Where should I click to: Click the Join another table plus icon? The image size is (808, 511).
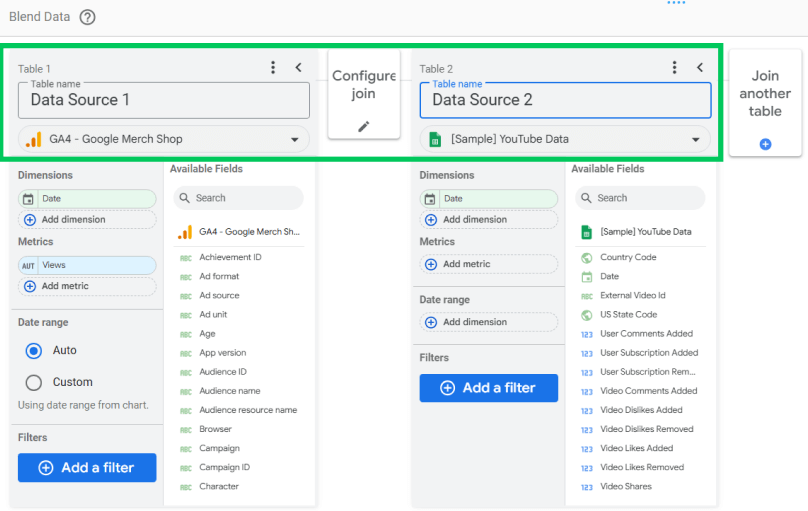(x=765, y=144)
